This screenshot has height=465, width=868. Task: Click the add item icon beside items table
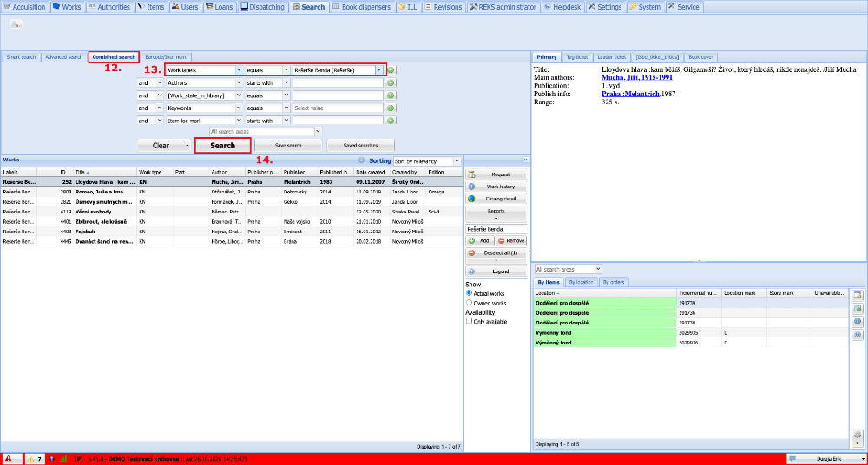(858, 308)
